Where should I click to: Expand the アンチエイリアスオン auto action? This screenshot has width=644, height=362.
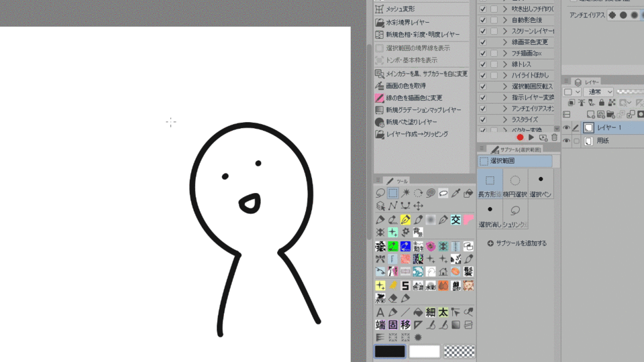click(505, 109)
